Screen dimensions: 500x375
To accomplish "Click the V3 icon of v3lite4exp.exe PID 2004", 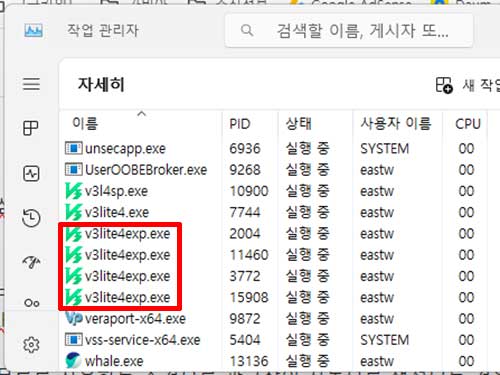I will tap(73, 234).
